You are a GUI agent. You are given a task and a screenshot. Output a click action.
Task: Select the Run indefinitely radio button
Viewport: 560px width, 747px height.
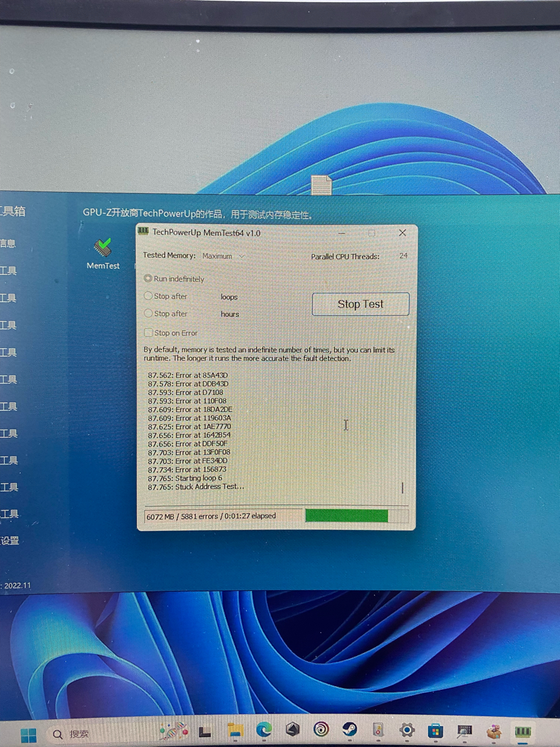click(148, 278)
